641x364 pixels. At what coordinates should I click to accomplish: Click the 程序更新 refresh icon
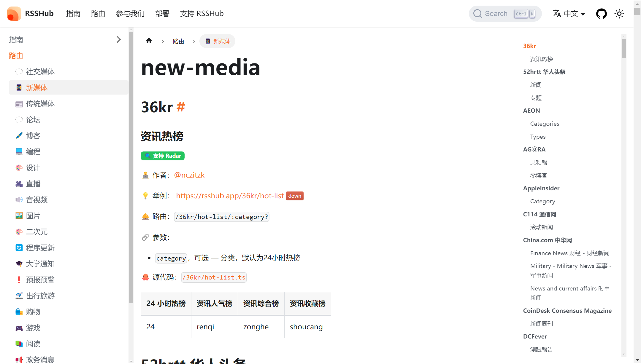[x=19, y=248]
